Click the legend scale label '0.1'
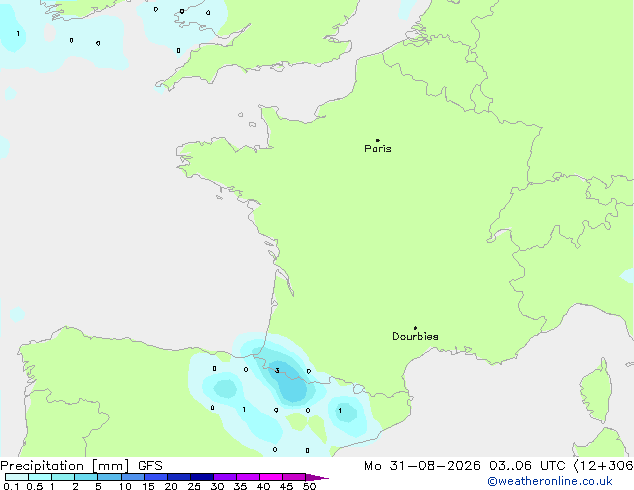The height and width of the screenshot is (490, 634). point(11,486)
